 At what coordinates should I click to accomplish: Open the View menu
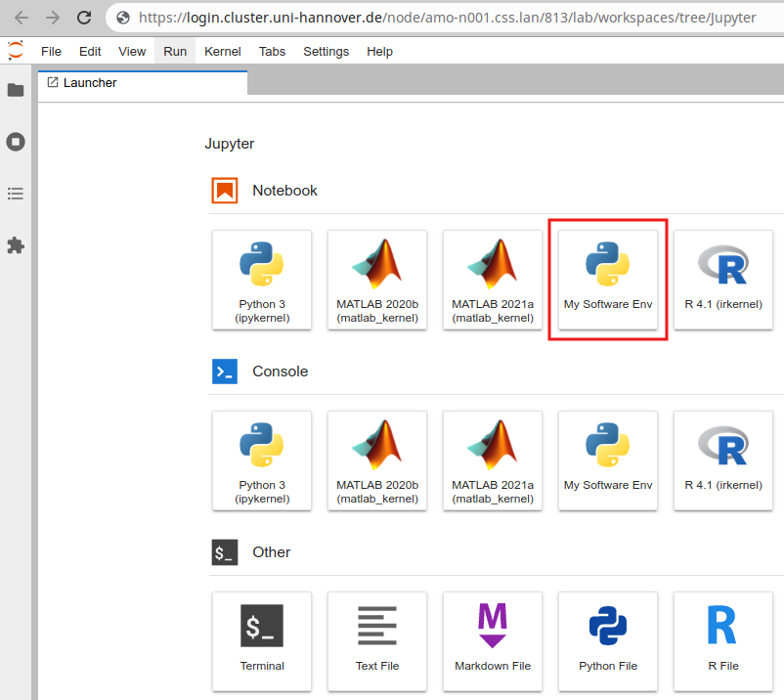(132, 52)
